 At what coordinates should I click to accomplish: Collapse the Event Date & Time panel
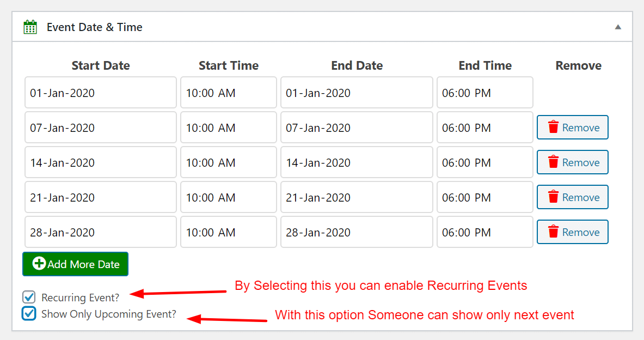pos(618,26)
